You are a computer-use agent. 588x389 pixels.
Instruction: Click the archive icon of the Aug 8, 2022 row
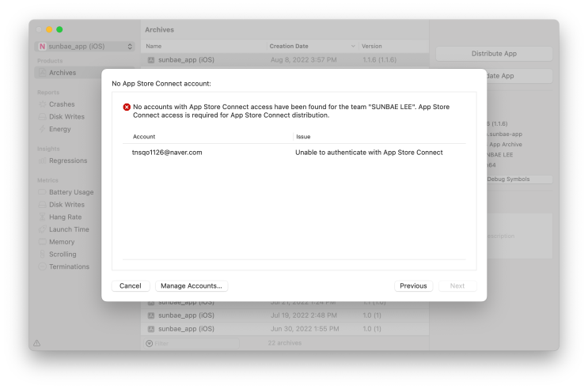pyautogui.click(x=151, y=60)
